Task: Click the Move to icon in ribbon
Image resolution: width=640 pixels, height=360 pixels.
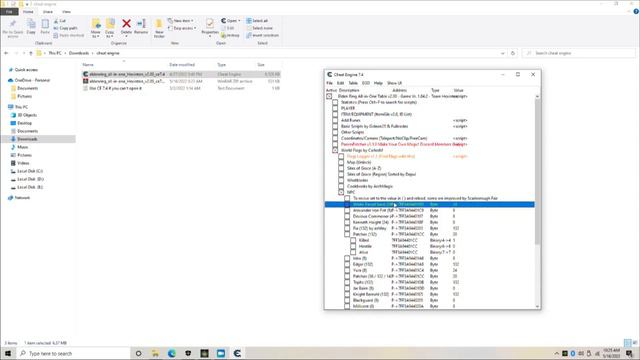Action: coord(96,24)
